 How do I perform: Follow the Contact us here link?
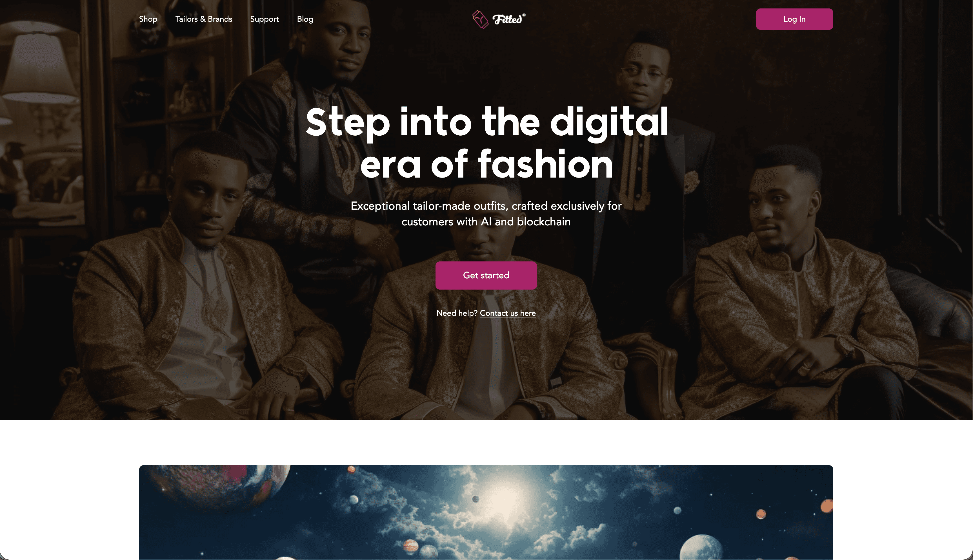coord(508,313)
